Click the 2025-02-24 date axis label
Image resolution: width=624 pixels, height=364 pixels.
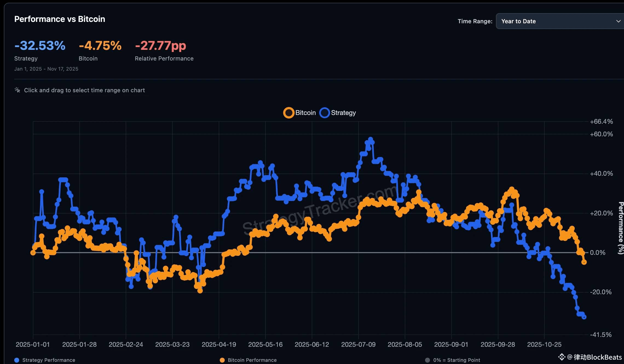(126, 344)
